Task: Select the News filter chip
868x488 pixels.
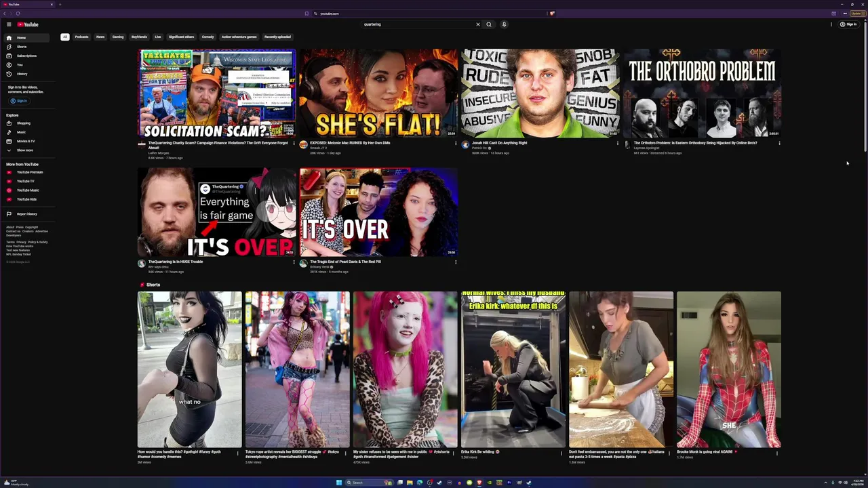Action: [x=100, y=37]
